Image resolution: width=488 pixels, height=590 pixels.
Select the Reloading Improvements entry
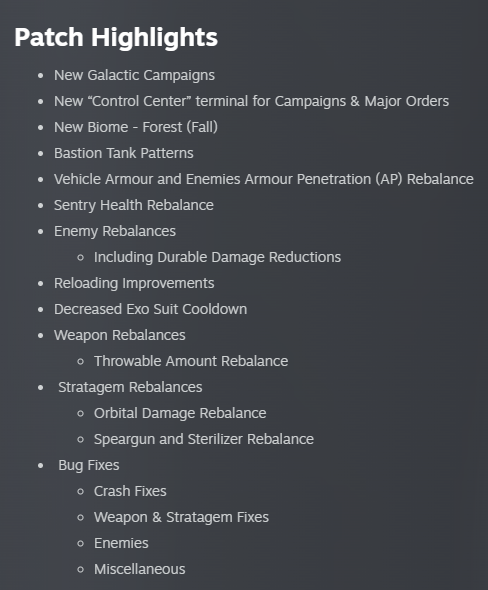click(x=134, y=283)
